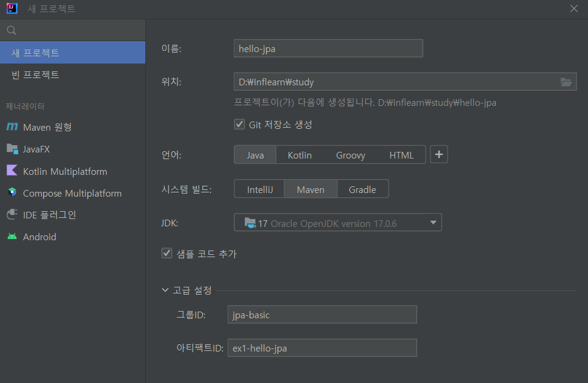This screenshot has width=588, height=383.
Task: Click the 고급 설정 heading text
Action: pyautogui.click(x=193, y=290)
